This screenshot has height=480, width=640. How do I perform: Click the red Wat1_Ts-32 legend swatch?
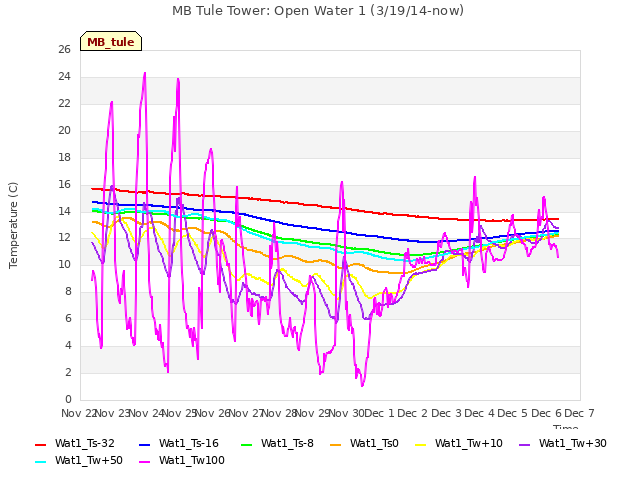(x=41, y=444)
